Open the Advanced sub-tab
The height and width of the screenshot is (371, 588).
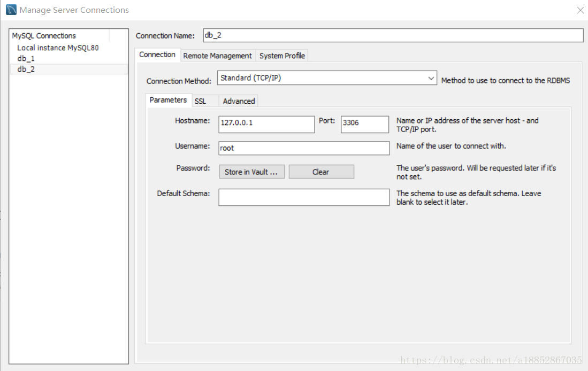click(239, 101)
